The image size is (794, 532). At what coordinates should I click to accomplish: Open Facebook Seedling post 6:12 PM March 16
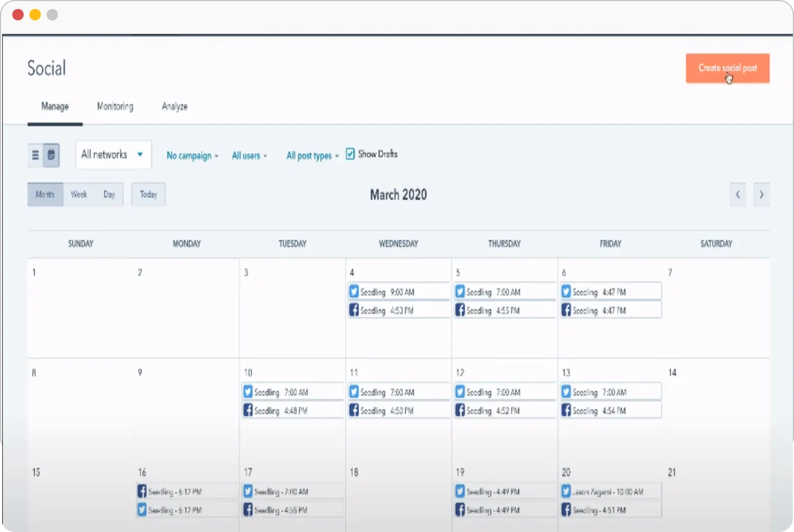tap(187, 491)
